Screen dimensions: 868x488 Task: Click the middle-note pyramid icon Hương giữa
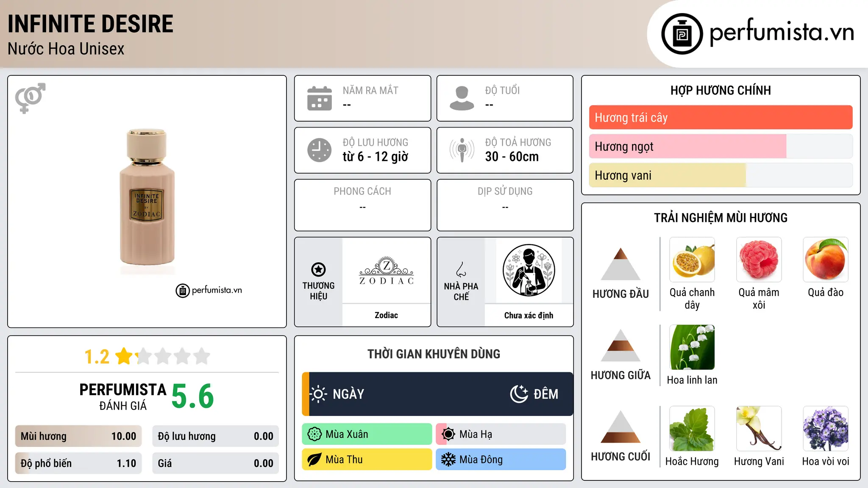pyautogui.click(x=620, y=345)
